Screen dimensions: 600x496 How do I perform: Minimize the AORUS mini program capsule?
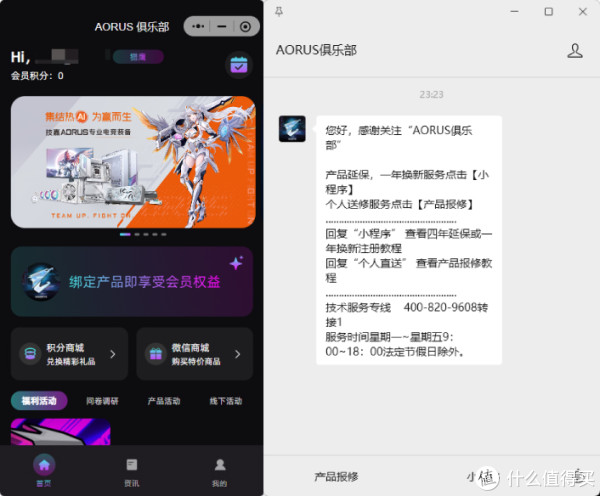pos(222,26)
